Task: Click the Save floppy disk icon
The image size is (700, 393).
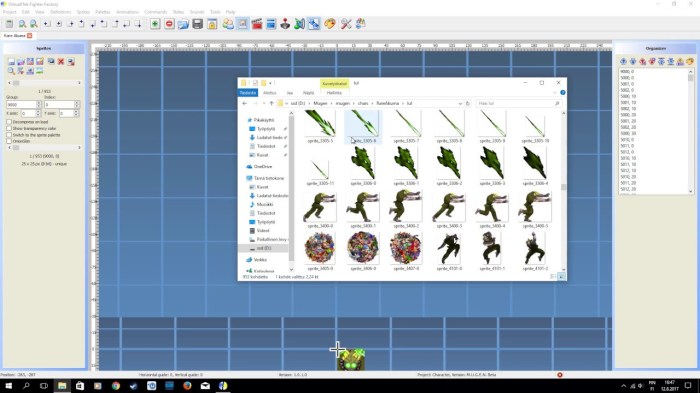Action: (197, 24)
